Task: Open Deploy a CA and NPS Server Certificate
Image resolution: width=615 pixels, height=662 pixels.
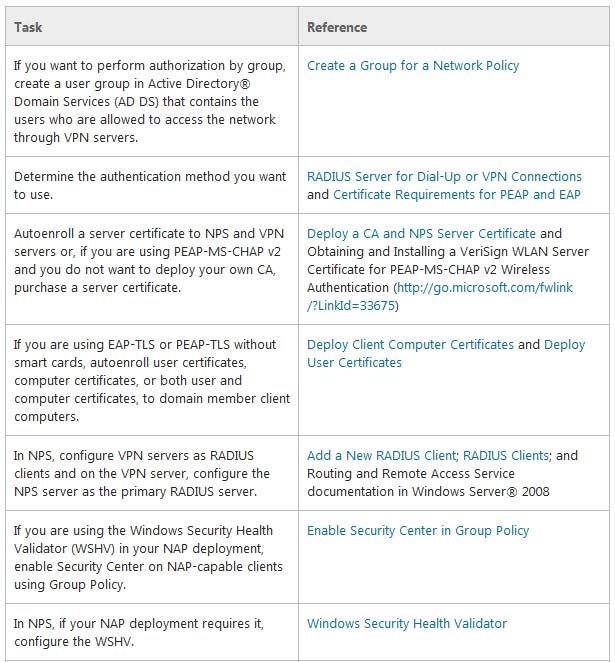Action: [421, 233]
